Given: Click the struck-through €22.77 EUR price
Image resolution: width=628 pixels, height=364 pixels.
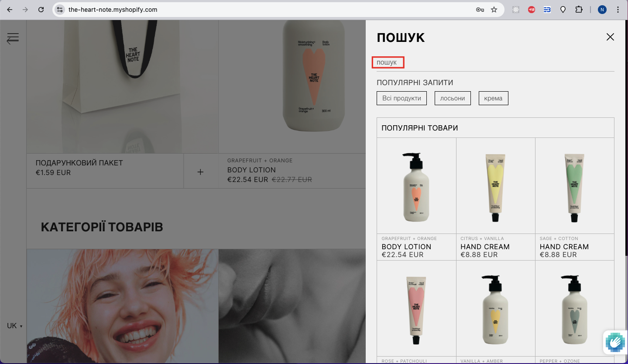Looking at the screenshot, I should pyautogui.click(x=292, y=179).
